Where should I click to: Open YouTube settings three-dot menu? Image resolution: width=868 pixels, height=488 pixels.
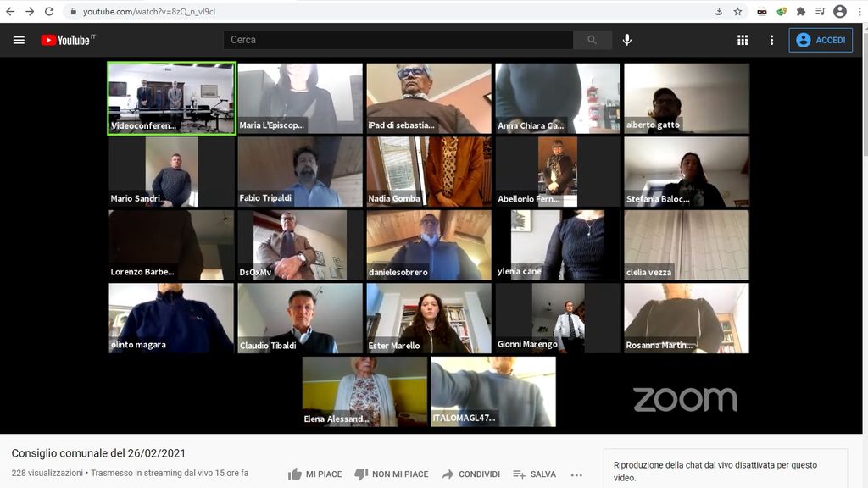point(771,40)
